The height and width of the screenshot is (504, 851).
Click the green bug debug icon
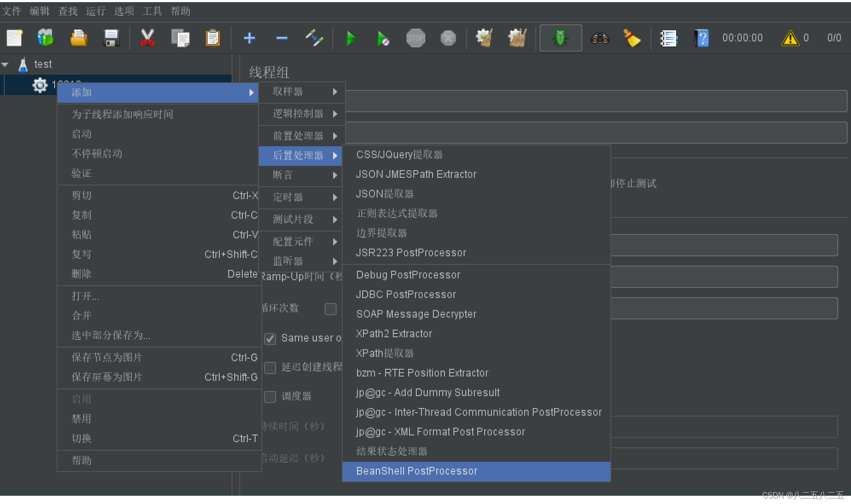(x=560, y=38)
